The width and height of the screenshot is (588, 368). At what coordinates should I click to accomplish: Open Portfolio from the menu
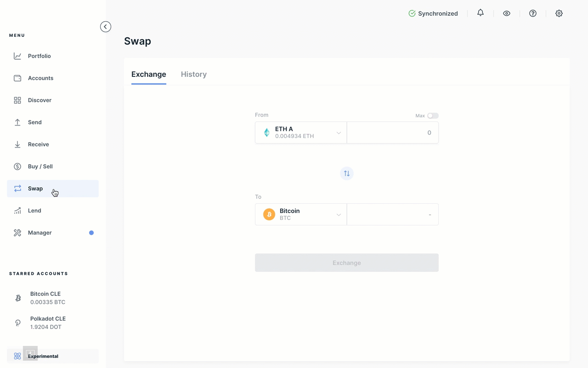pos(53,56)
